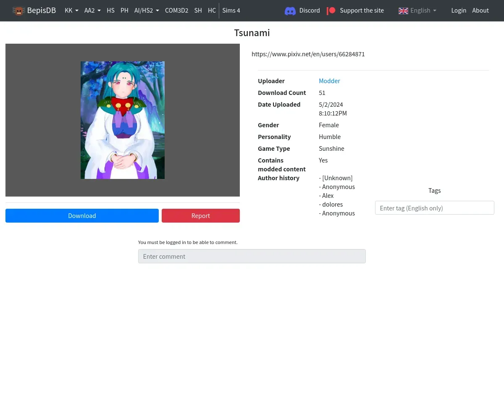
Task: Open the Discord link
Action: 302,10
